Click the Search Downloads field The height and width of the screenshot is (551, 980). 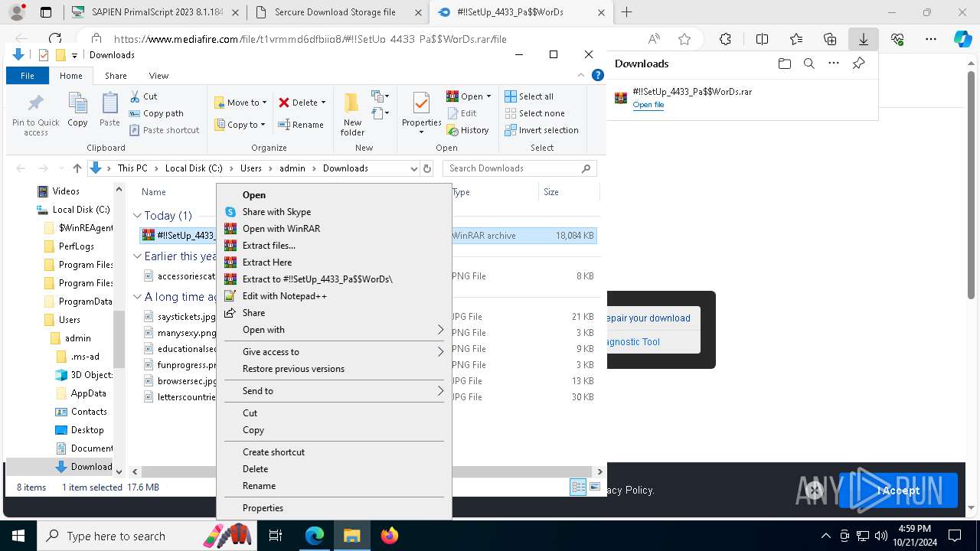point(519,168)
